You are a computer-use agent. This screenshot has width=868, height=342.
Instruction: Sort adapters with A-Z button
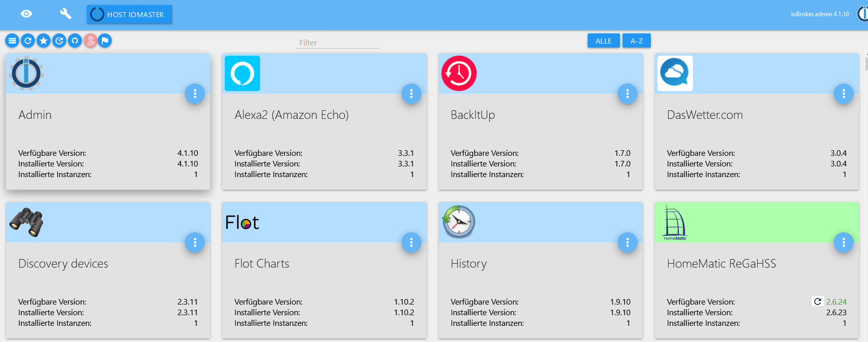click(637, 40)
